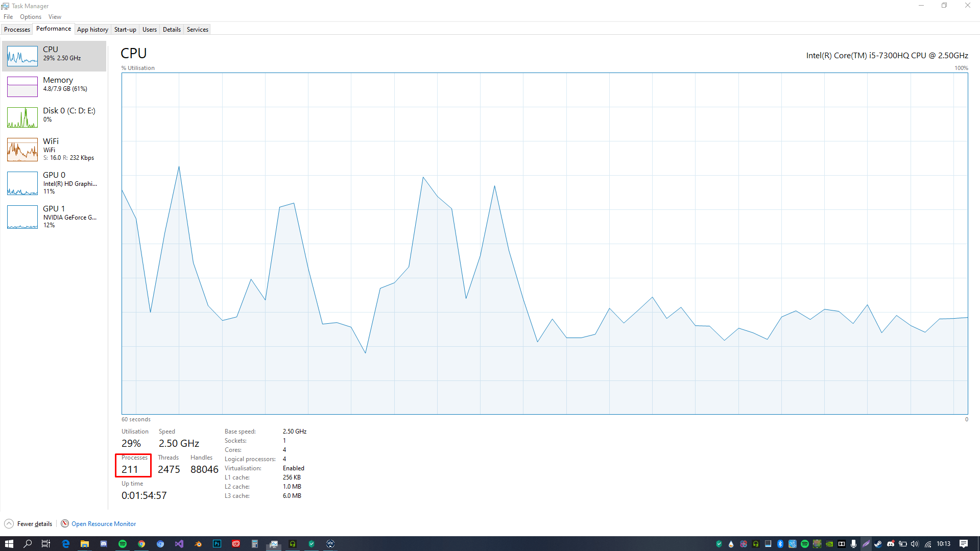The width and height of the screenshot is (980, 551).
Task: Open Spotify from the pinned taskbar apps
Action: [123, 544]
